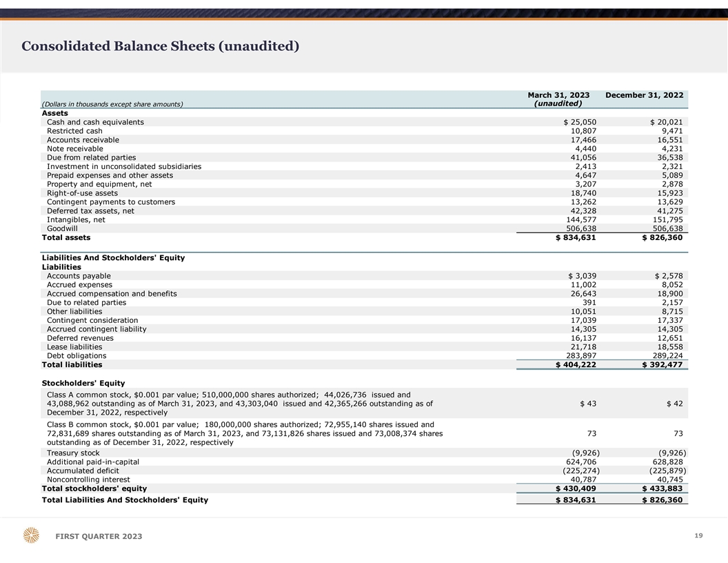Select the March 31, 2023 column header
This screenshot has height=563, width=728.
coord(558,95)
